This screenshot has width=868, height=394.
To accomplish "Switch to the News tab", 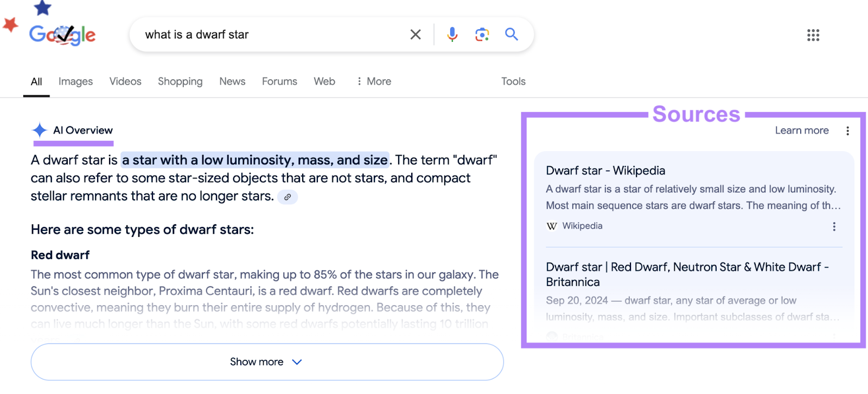I will point(232,81).
